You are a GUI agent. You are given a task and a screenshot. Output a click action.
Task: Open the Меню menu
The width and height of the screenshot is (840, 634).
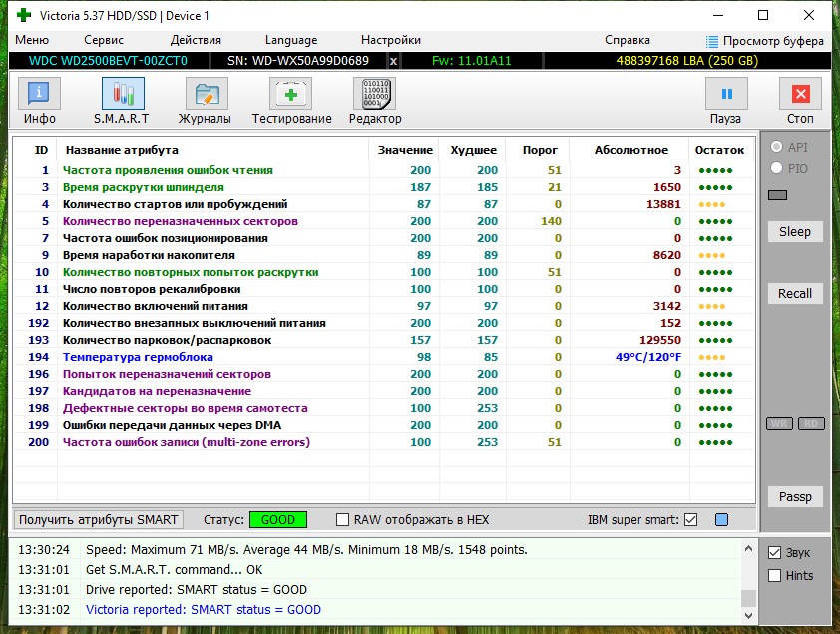click(32, 40)
